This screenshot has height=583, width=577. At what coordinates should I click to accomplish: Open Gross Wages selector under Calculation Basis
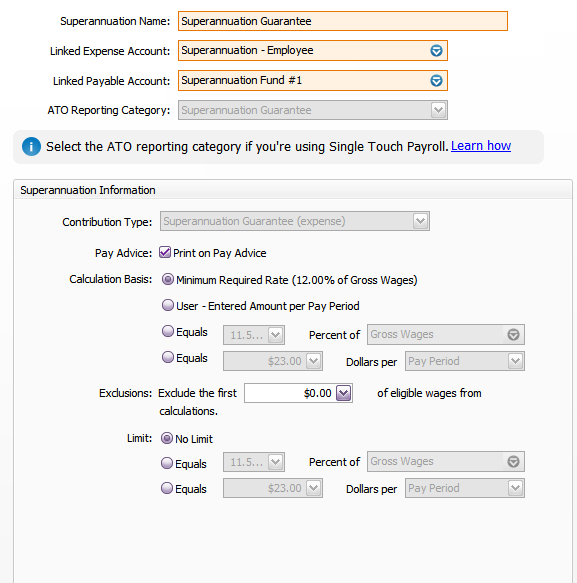513,335
